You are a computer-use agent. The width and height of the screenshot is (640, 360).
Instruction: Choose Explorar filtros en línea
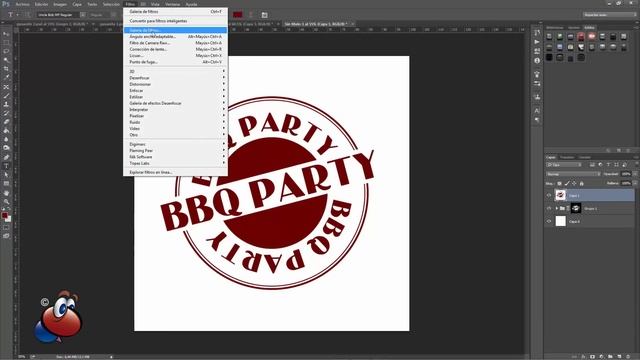point(176,172)
